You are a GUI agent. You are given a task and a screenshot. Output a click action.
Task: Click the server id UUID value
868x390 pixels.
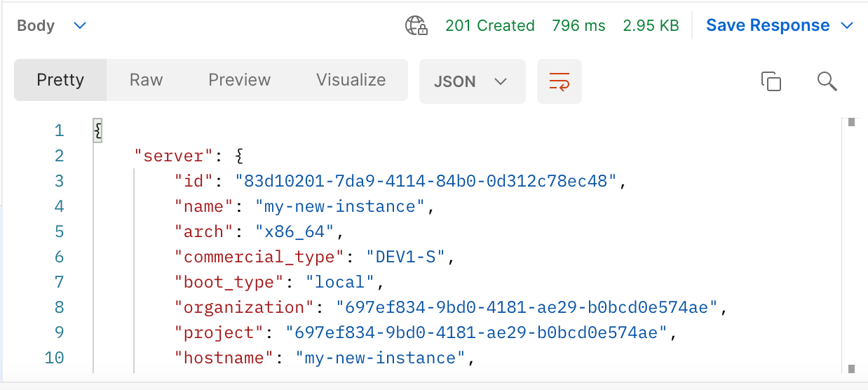[425, 181]
